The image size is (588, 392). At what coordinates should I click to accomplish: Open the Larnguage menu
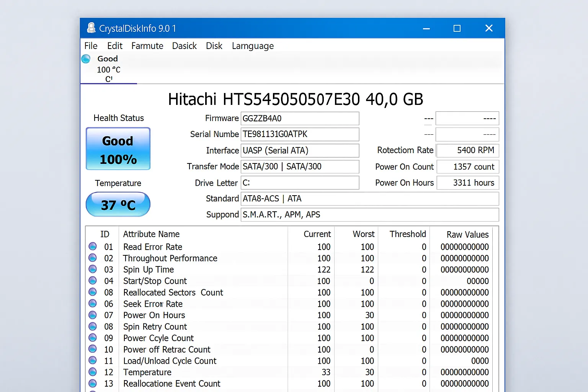(253, 46)
